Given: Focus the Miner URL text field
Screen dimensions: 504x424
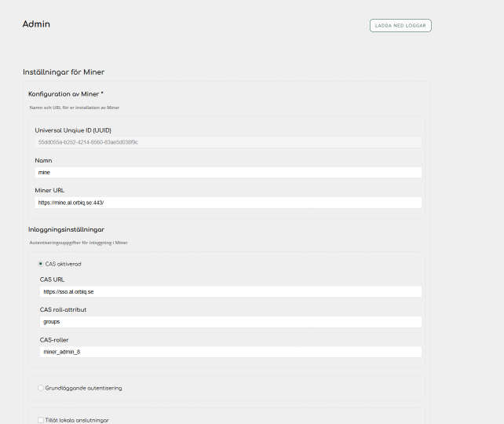Looking at the screenshot, I should click(228, 202).
